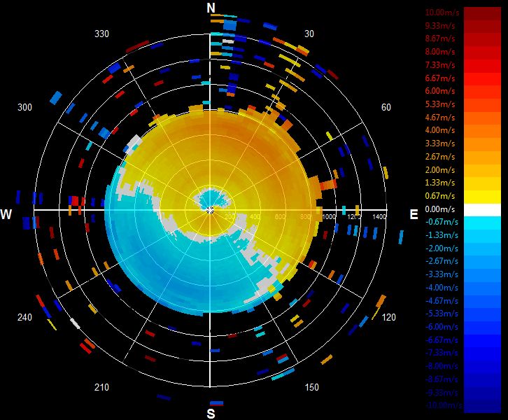Screen dimensions: 508x420
Task: Click the S compass label
Action: [211, 414]
